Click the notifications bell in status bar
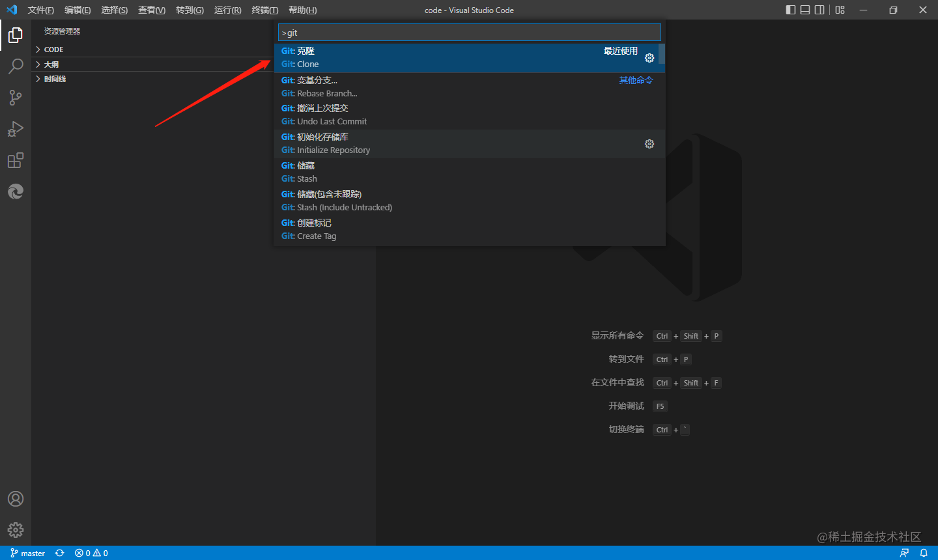 (x=924, y=553)
